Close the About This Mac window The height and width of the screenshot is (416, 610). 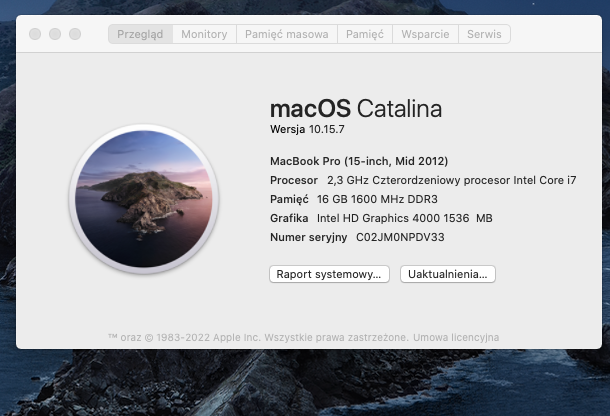point(35,34)
